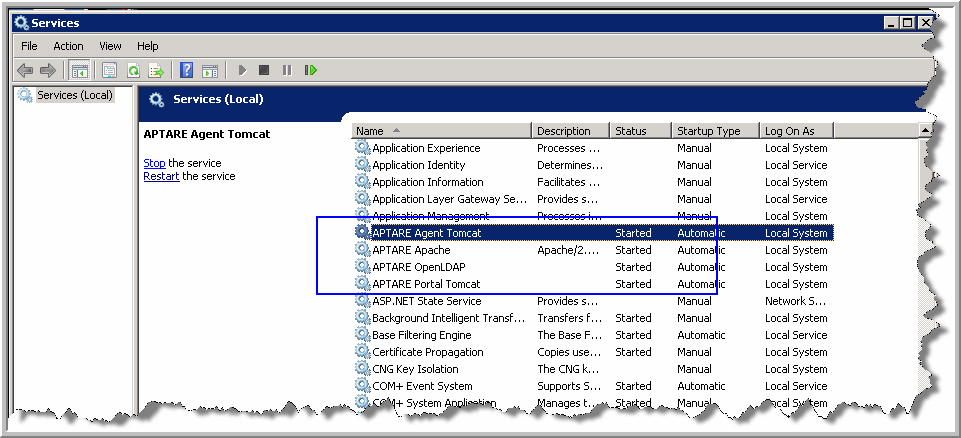
Task: Sort by the Status column header
Action: point(630,131)
